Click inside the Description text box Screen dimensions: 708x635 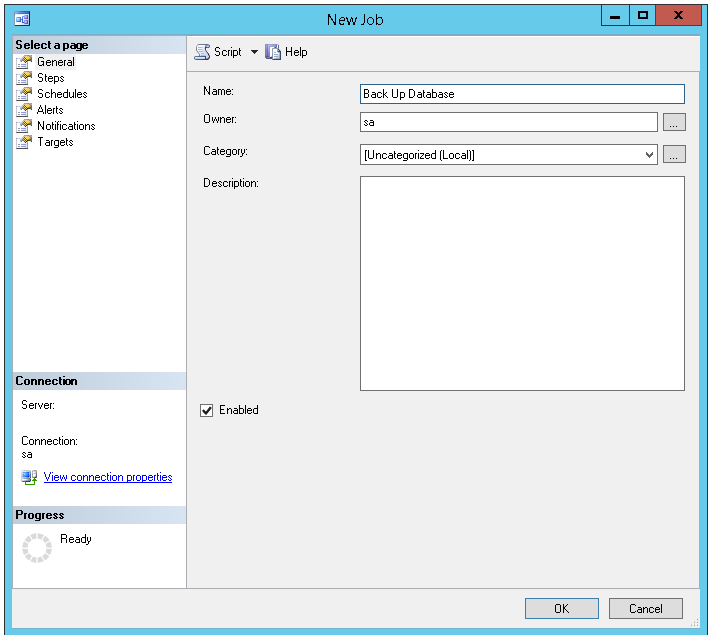click(522, 284)
